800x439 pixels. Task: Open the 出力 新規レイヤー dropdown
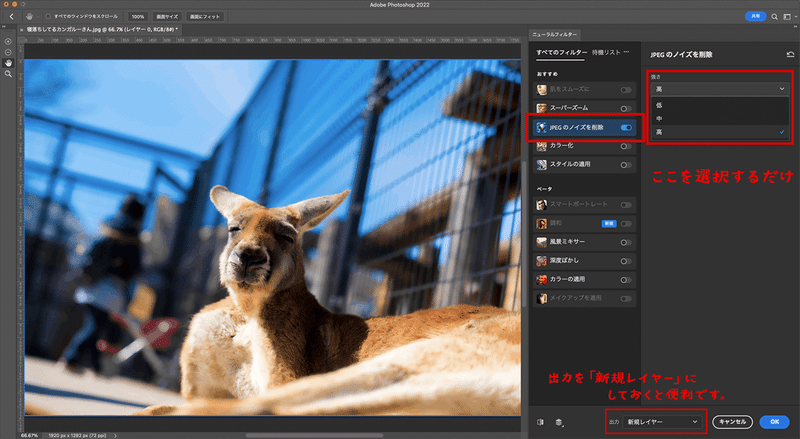662,422
